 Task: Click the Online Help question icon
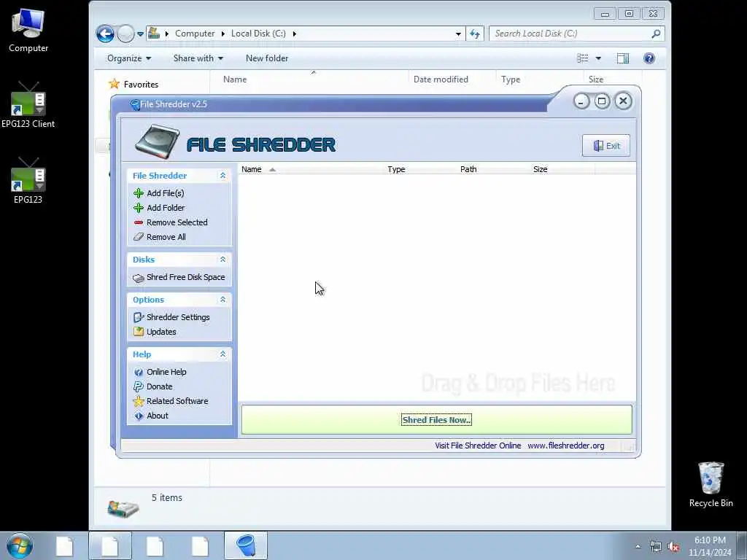point(139,373)
